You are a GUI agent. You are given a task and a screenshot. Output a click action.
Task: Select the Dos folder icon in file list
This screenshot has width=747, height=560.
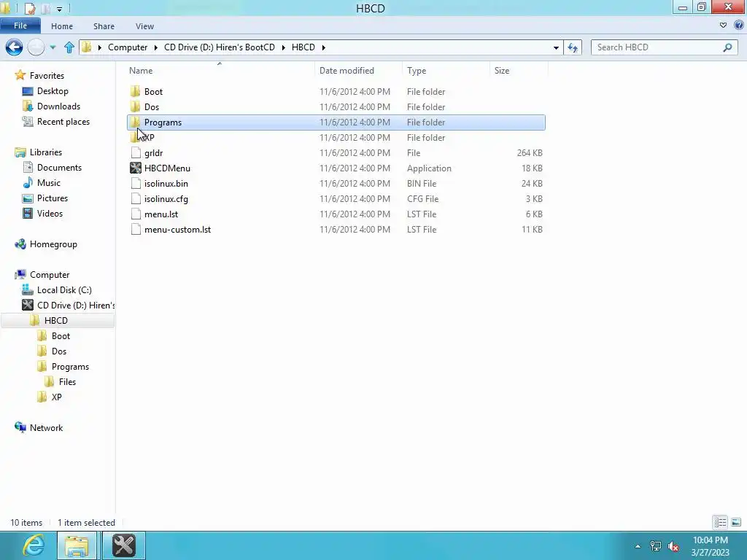pyautogui.click(x=135, y=106)
